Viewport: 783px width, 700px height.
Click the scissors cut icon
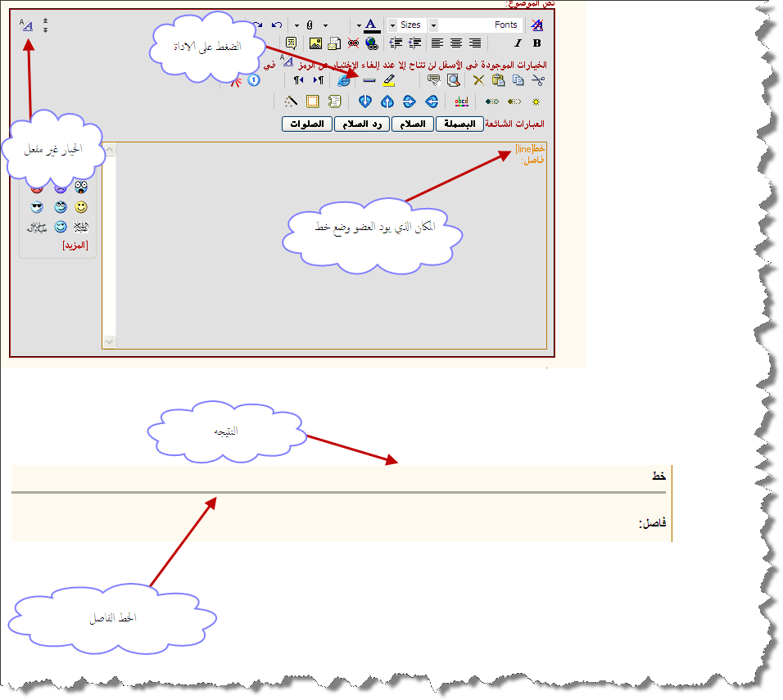click(x=537, y=80)
